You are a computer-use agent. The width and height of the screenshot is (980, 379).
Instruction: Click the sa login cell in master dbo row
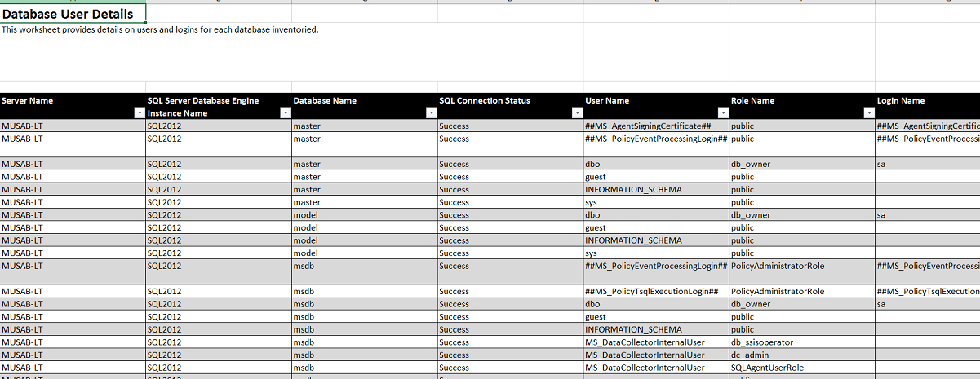click(x=928, y=164)
